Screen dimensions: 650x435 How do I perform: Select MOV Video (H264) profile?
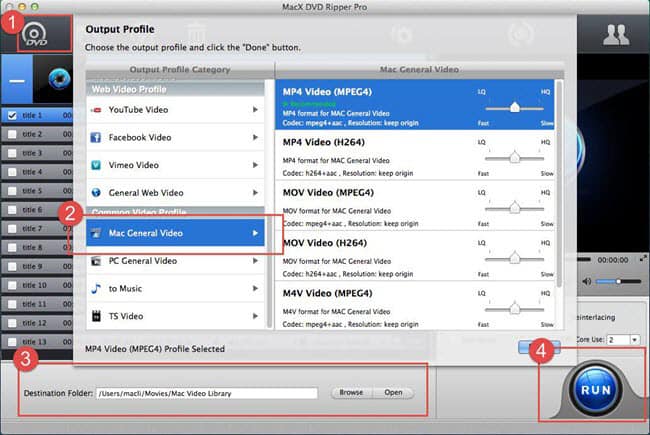tap(415, 256)
